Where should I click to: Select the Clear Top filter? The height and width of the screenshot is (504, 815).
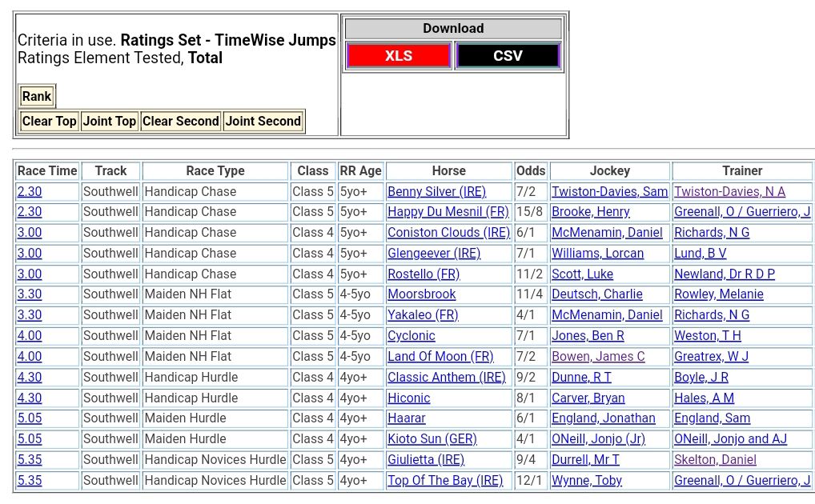click(x=49, y=122)
